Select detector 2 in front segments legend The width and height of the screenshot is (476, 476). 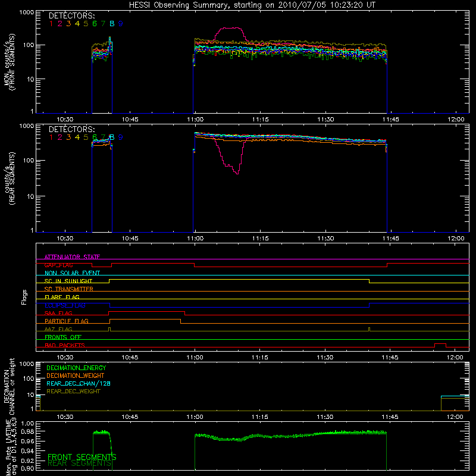pos(60,24)
